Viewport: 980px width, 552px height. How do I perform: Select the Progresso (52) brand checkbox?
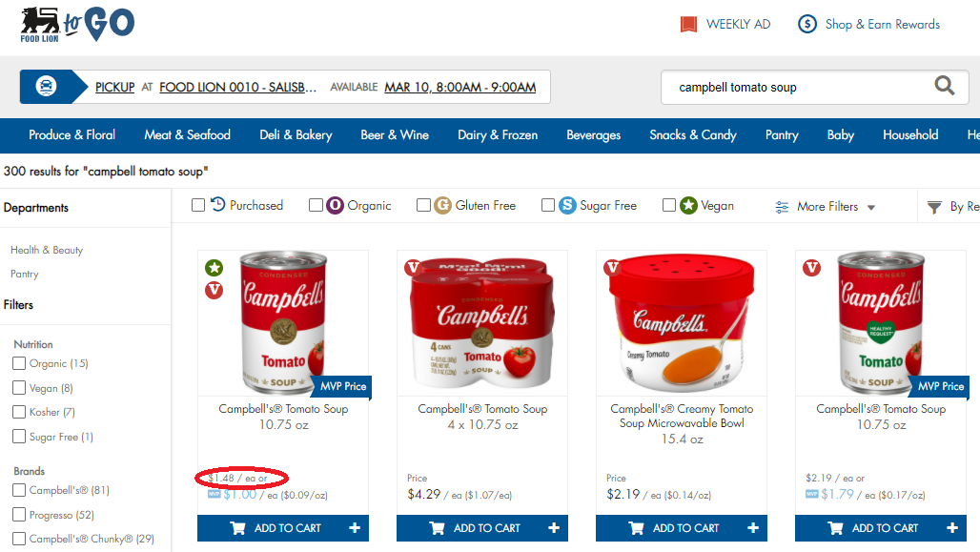[x=19, y=515]
